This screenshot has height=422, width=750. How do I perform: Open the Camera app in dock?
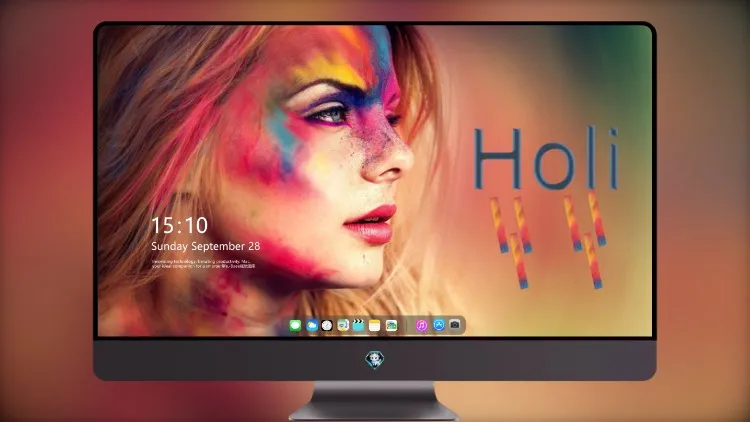[x=455, y=325]
